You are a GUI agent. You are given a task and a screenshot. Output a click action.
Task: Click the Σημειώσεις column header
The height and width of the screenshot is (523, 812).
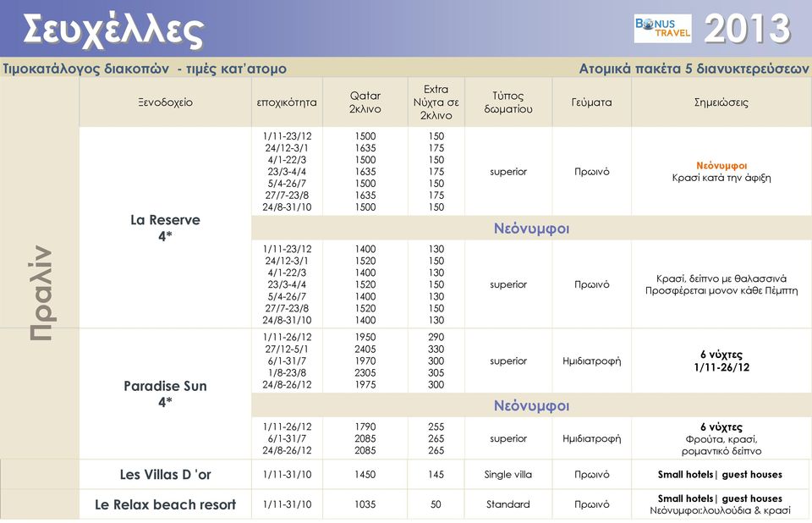[x=721, y=102]
